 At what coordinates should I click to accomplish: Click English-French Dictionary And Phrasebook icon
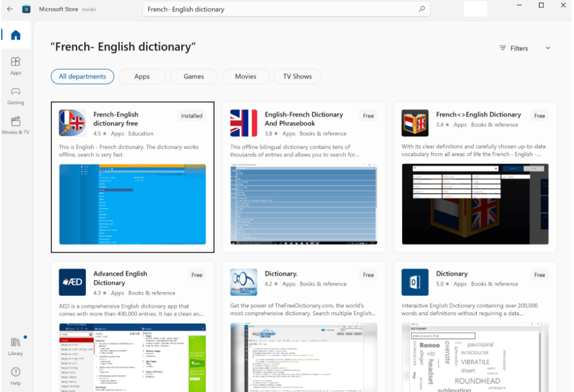[244, 123]
